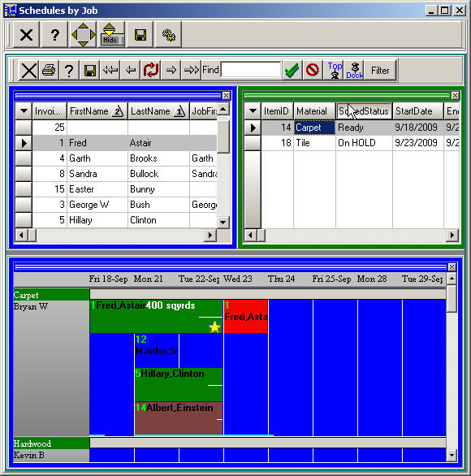Click the question mark in second toolbar
Screen dimensions: 471x476
coord(69,71)
